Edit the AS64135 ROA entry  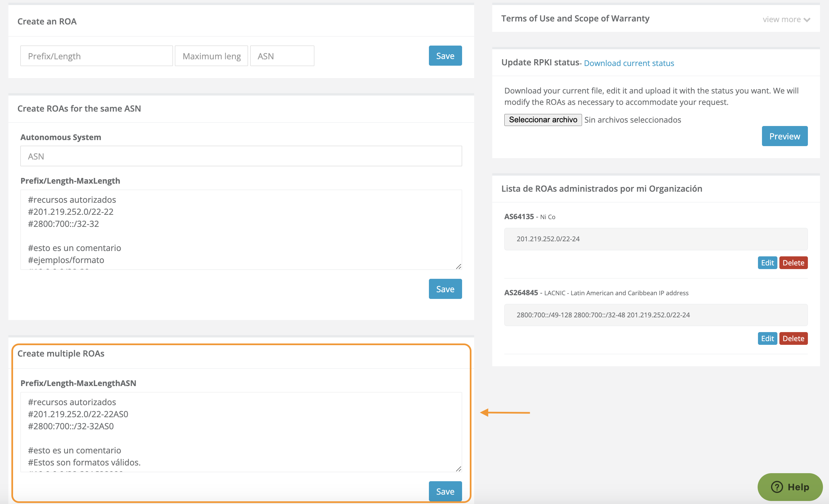coord(767,263)
